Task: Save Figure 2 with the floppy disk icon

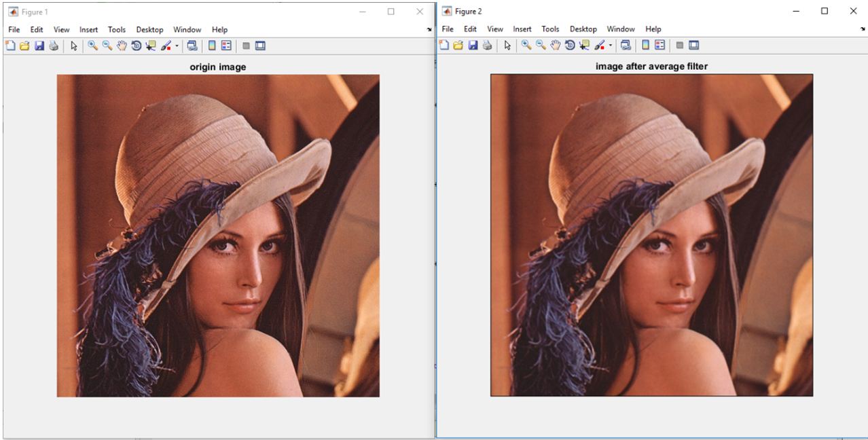Action: click(x=473, y=45)
